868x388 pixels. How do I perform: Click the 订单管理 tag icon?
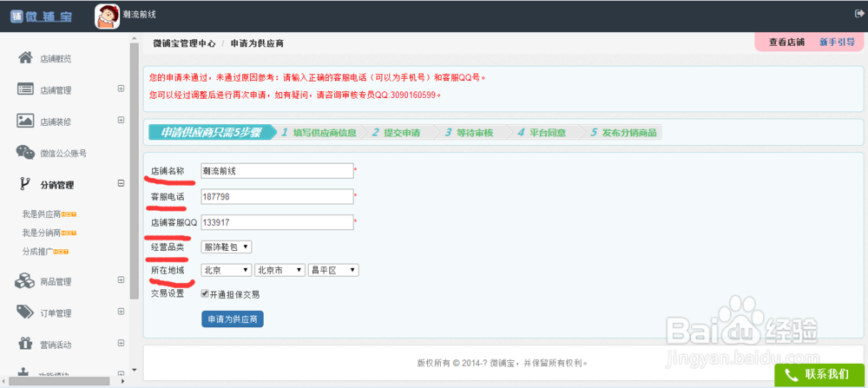click(25, 312)
